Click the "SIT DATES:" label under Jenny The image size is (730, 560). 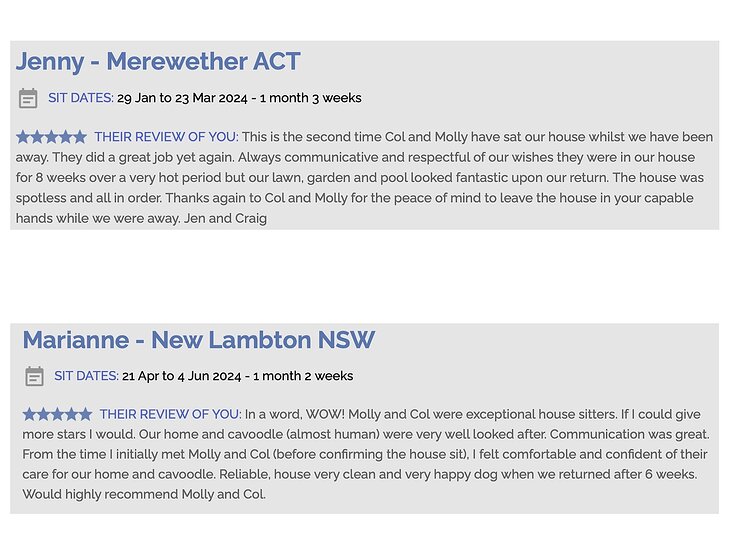[x=81, y=98]
